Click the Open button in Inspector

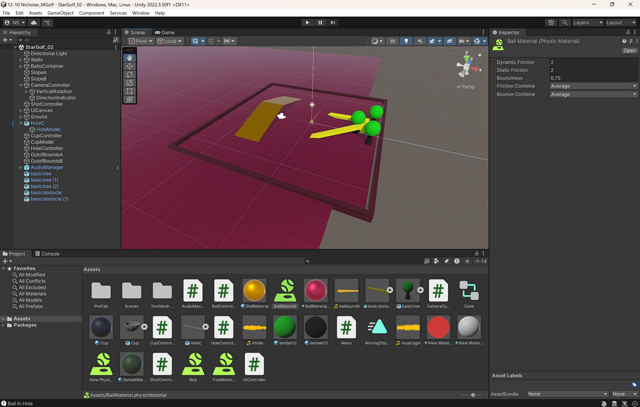point(629,51)
